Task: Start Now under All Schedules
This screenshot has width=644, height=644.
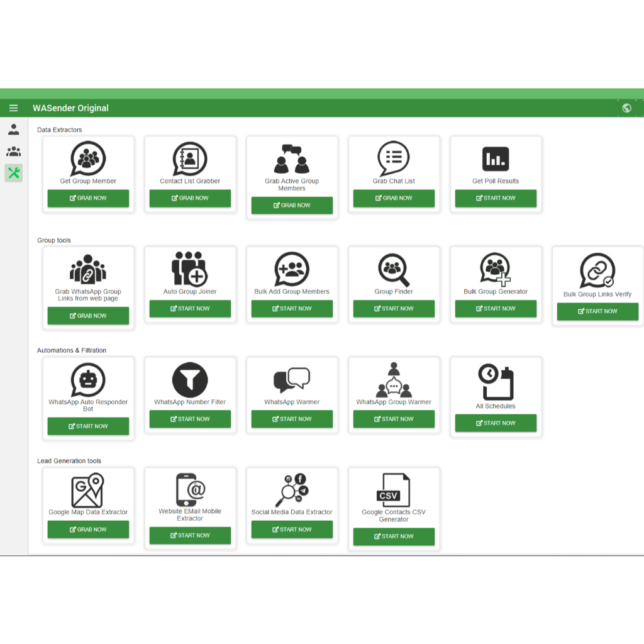Action: click(x=496, y=423)
